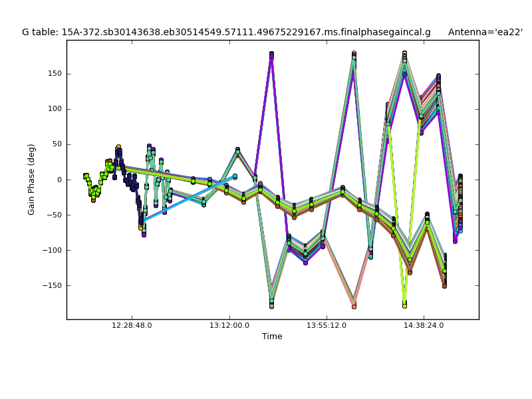Click the −150 y-axis tick label
This screenshot has height=399, width=532.
click(51, 285)
